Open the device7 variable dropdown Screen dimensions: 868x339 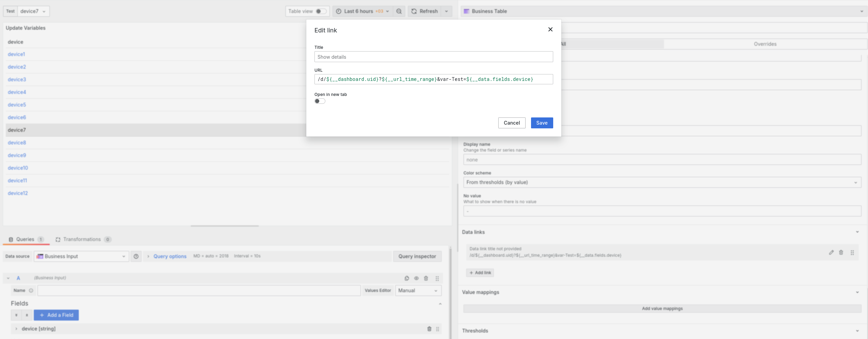(x=32, y=11)
